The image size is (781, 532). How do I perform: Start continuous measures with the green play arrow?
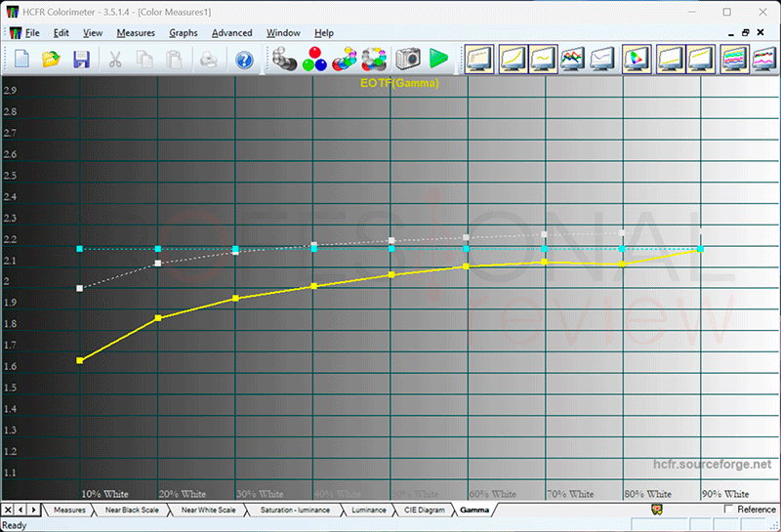[x=438, y=59]
